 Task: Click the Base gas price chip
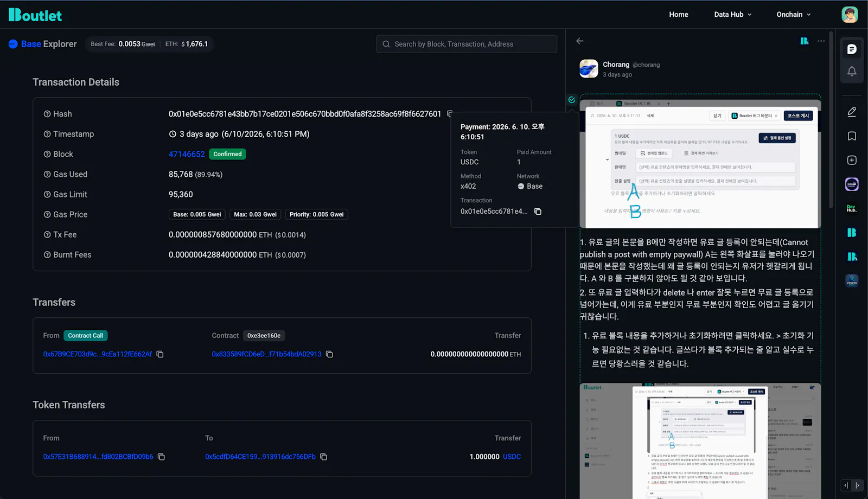pyautogui.click(x=197, y=214)
